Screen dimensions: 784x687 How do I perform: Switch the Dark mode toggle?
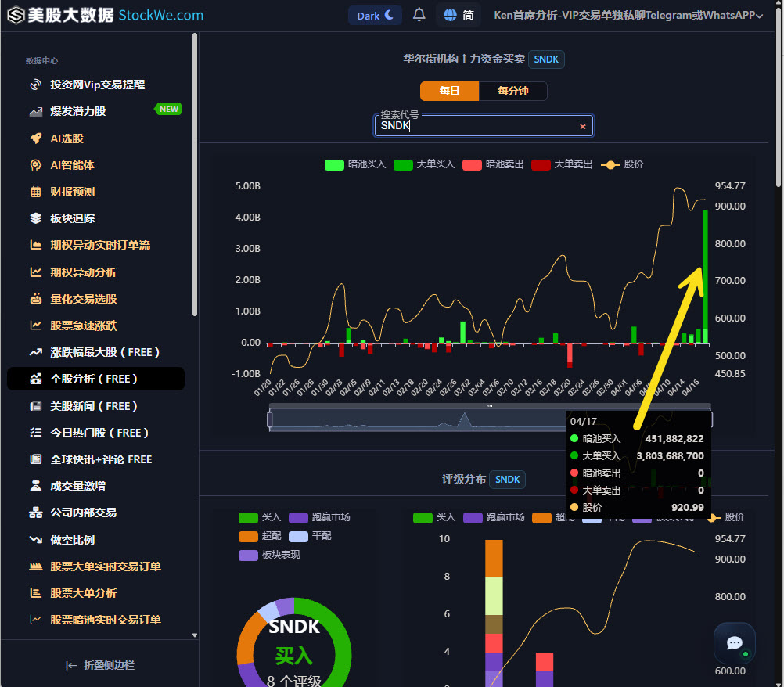375,15
